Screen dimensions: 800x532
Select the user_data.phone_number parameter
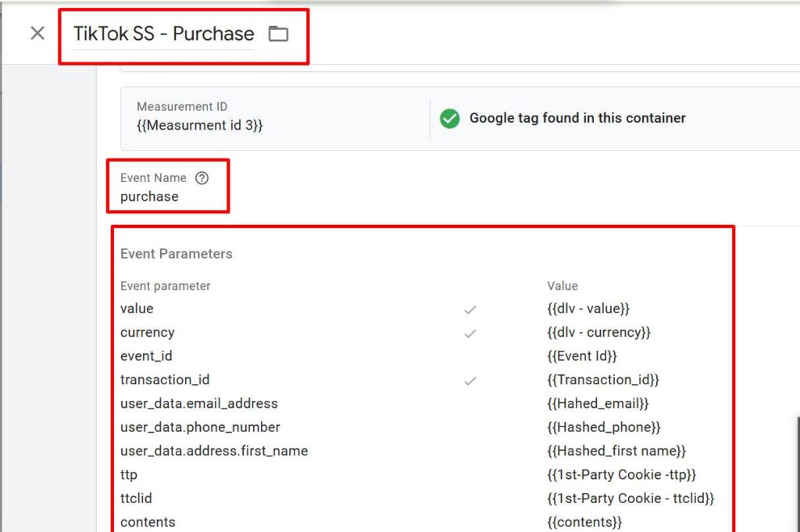200,427
